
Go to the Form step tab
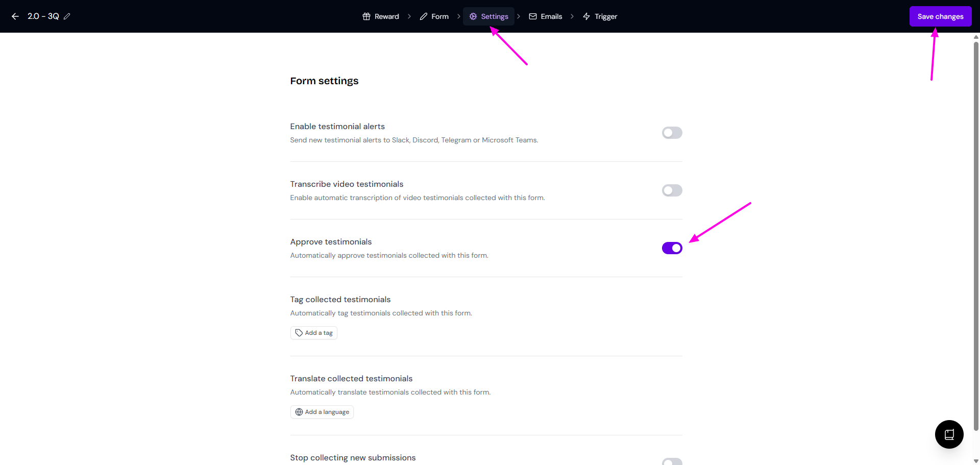(434, 16)
